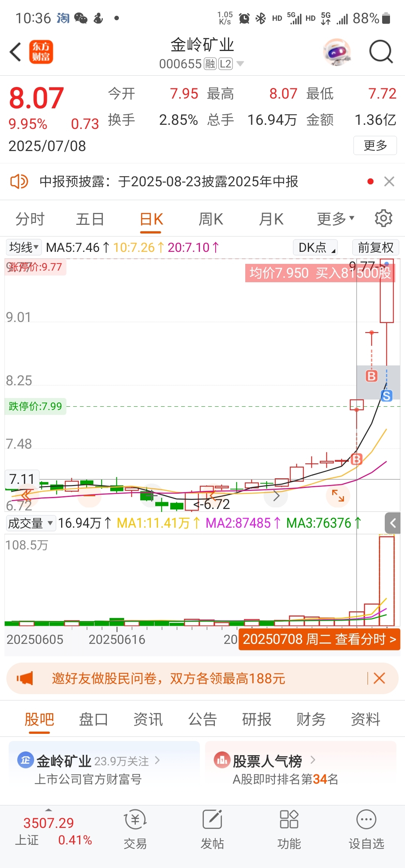Image resolution: width=405 pixels, height=868 pixels.
Task: Tap the 涨停价:9.77 limit-up label
Action: 35,267
